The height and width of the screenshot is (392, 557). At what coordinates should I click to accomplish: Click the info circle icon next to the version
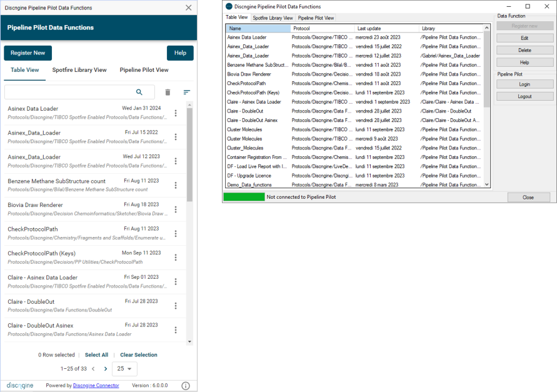(186, 386)
